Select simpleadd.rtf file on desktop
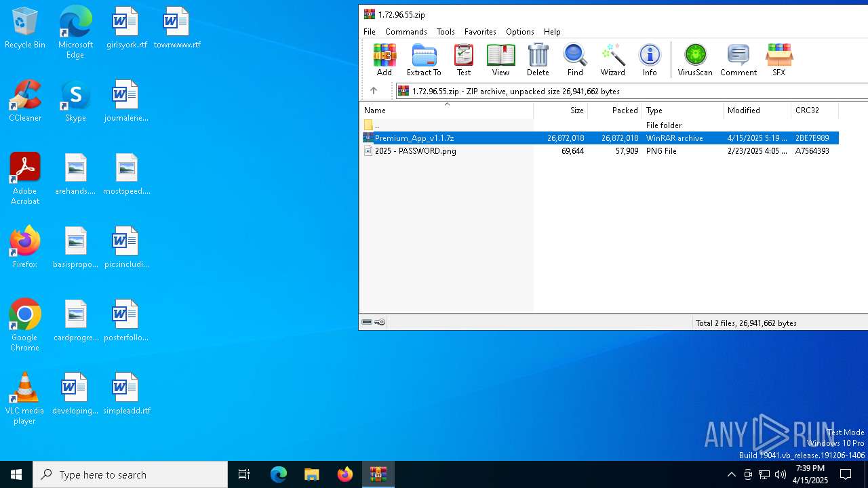This screenshot has height=488, width=868. pos(126,394)
